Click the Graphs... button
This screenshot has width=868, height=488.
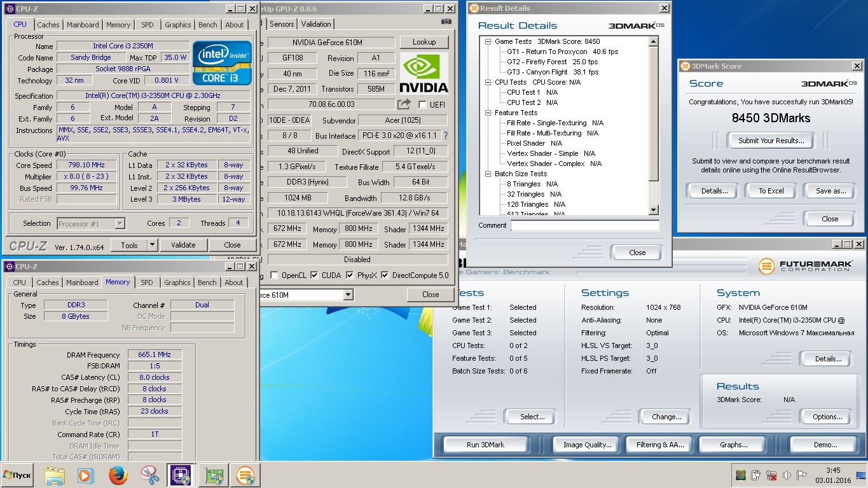[733, 445]
